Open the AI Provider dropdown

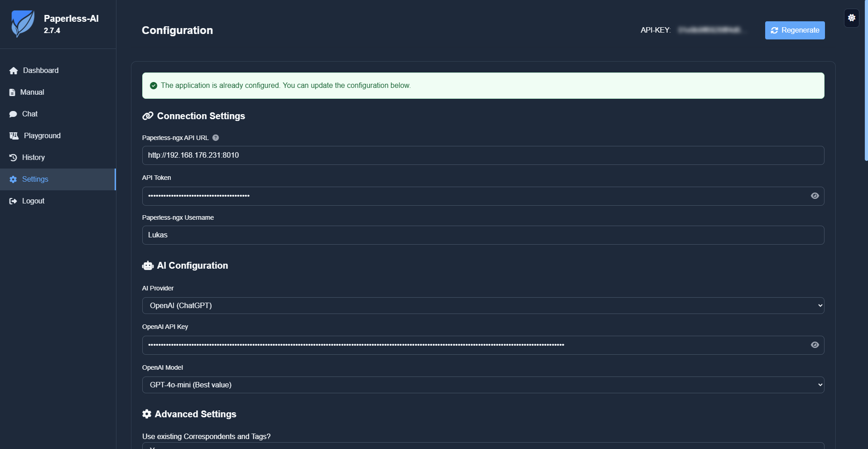coord(483,306)
